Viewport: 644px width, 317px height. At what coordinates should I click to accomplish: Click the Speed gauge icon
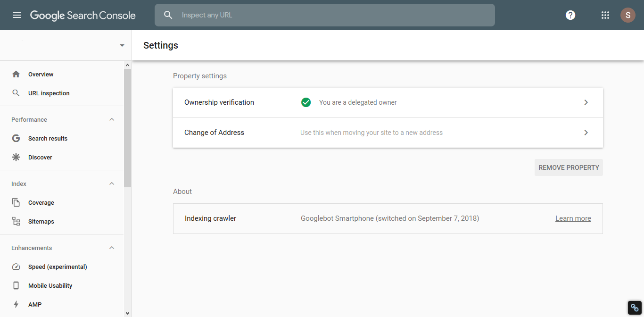coord(16,267)
